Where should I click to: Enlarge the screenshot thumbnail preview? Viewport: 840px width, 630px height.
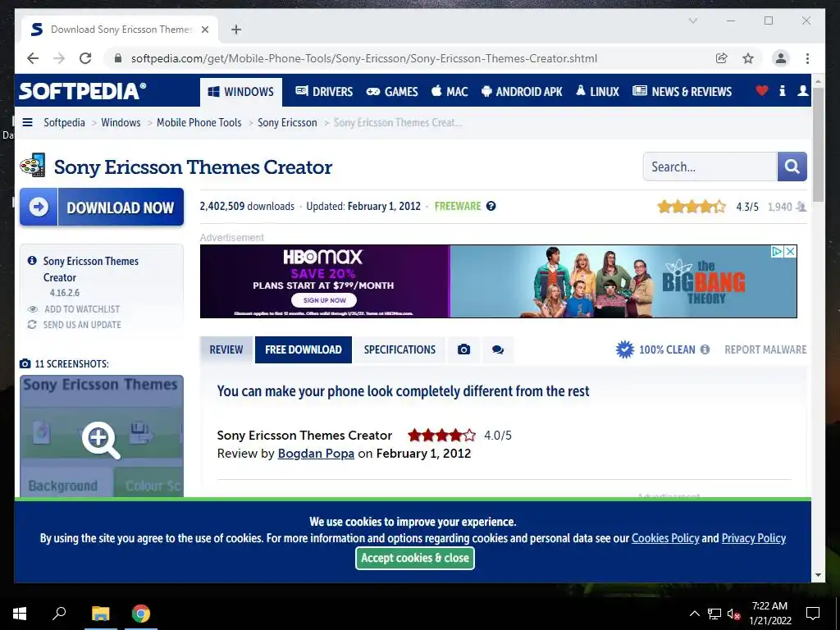(102, 436)
